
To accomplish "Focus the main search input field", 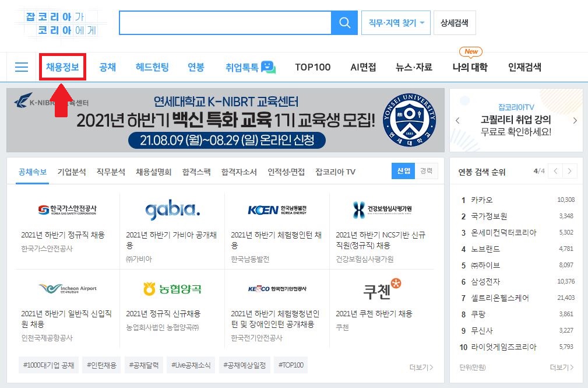I will tap(225, 23).
